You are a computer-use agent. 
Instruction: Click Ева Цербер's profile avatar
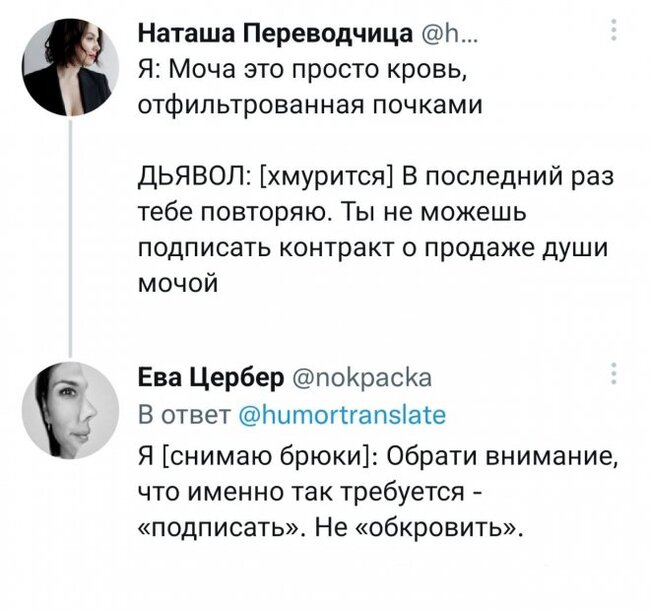70,407
